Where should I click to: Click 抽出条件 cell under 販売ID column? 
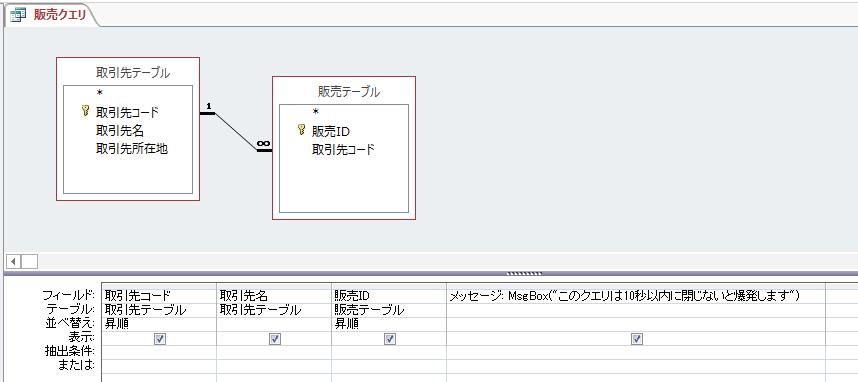[389, 352]
